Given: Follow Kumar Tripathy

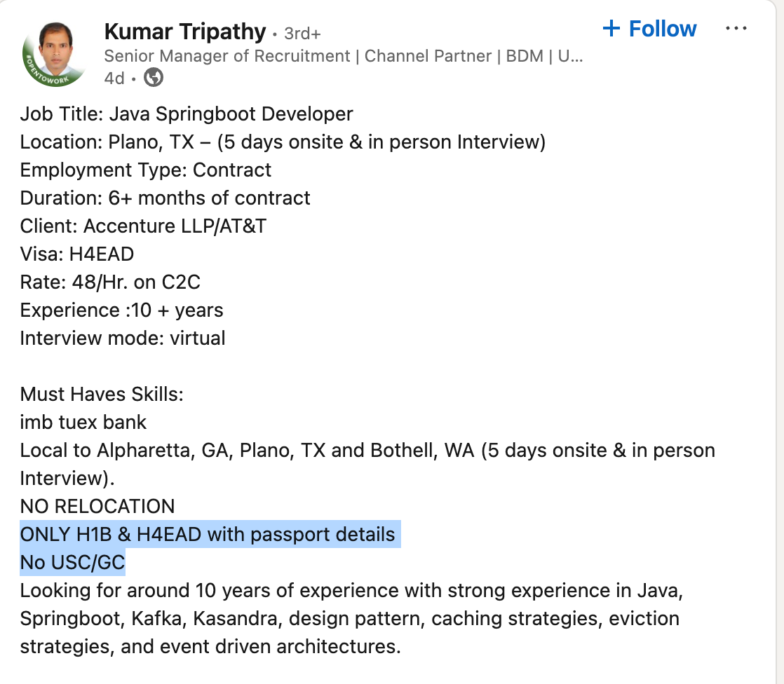Looking at the screenshot, I should (649, 29).
